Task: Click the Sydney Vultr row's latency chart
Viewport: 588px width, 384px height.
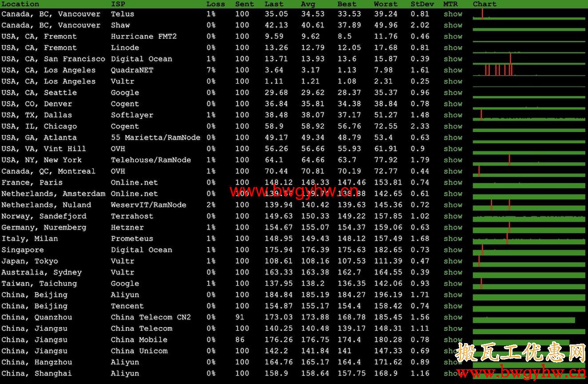Action: point(529,275)
